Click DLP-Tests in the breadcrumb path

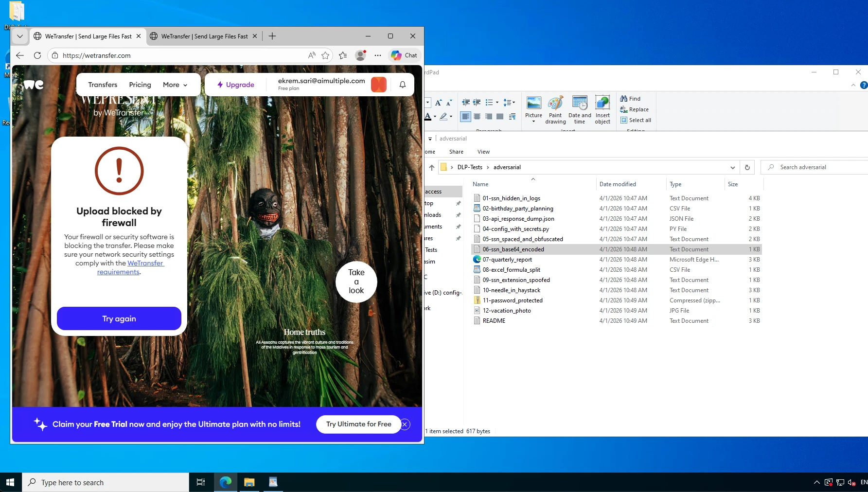(470, 167)
